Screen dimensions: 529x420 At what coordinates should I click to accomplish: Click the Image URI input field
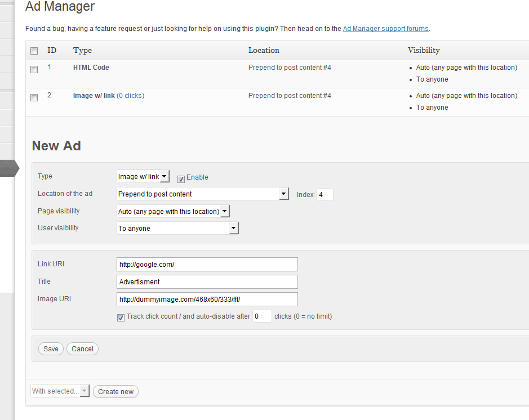click(207, 299)
